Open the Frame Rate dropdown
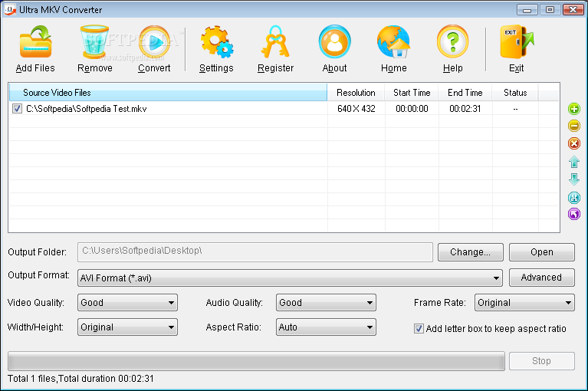 (x=524, y=303)
